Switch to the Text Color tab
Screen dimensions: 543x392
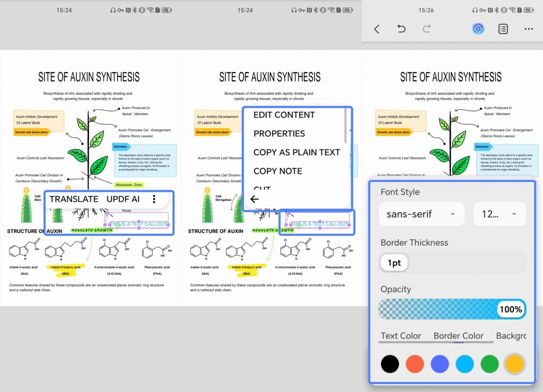[401, 336]
